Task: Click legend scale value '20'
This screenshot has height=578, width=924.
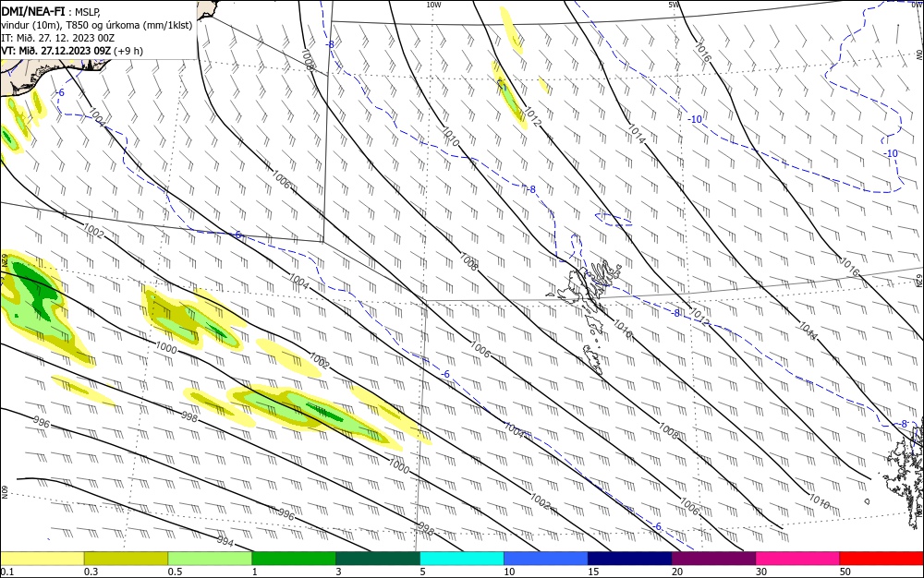Action: (x=677, y=572)
